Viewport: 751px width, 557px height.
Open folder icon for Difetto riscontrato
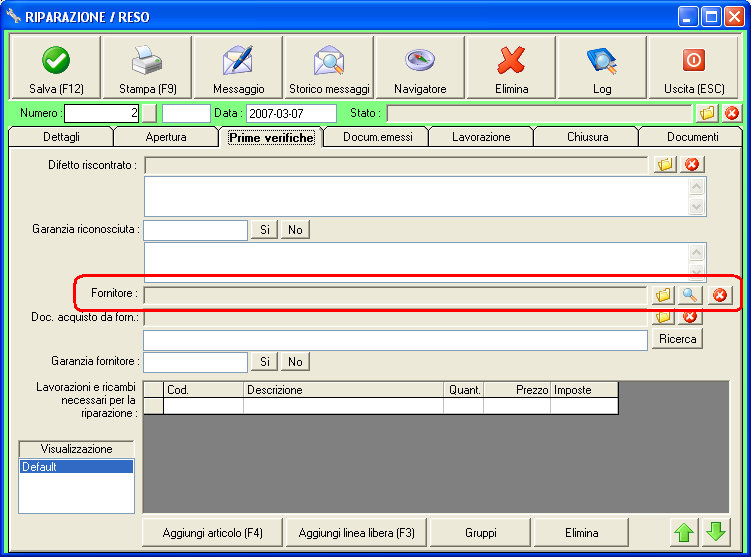pos(664,164)
